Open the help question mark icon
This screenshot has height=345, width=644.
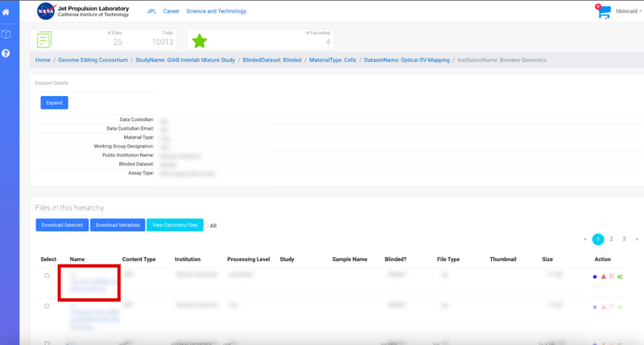[6, 53]
